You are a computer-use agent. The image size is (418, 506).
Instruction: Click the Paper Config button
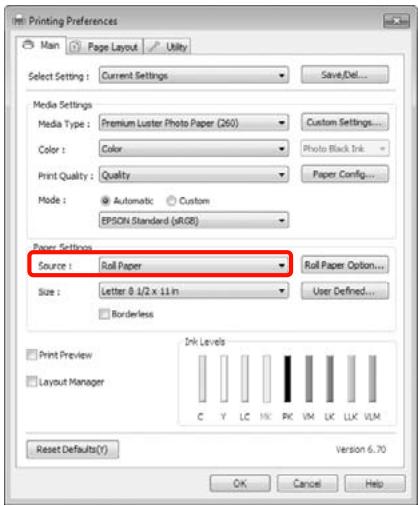345,174
